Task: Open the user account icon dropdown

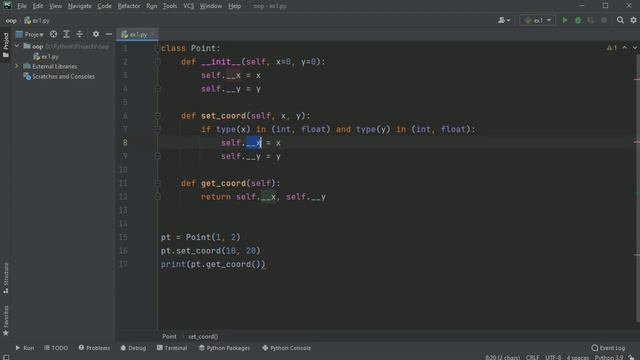Action: 504,20
